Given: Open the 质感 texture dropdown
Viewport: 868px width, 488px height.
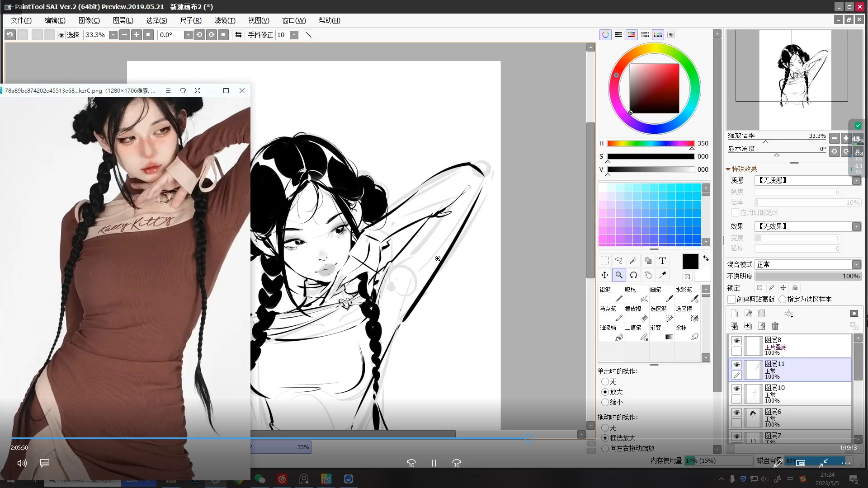Looking at the screenshot, I should click(856, 180).
